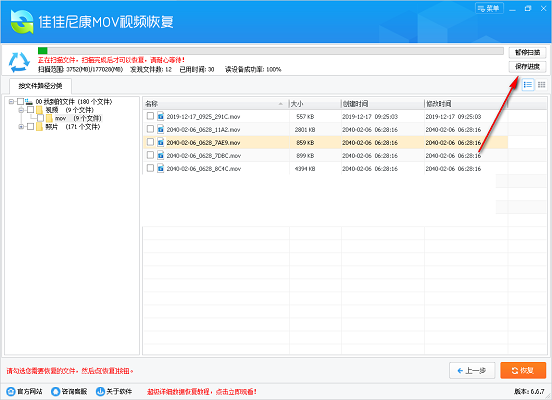The height and width of the screenshot is (400, 552).
Task: Click file icon of 2040-02-06_0628_7DBC.mov
Action: coord(161,155)
